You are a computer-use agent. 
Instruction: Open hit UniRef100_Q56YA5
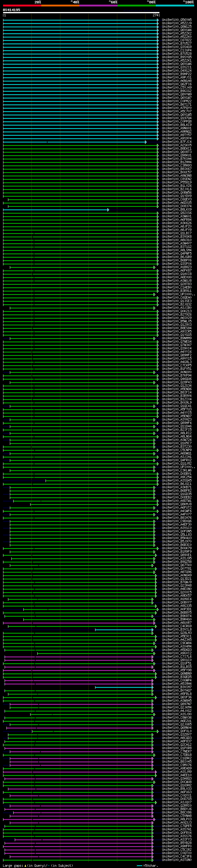point(177,20)
